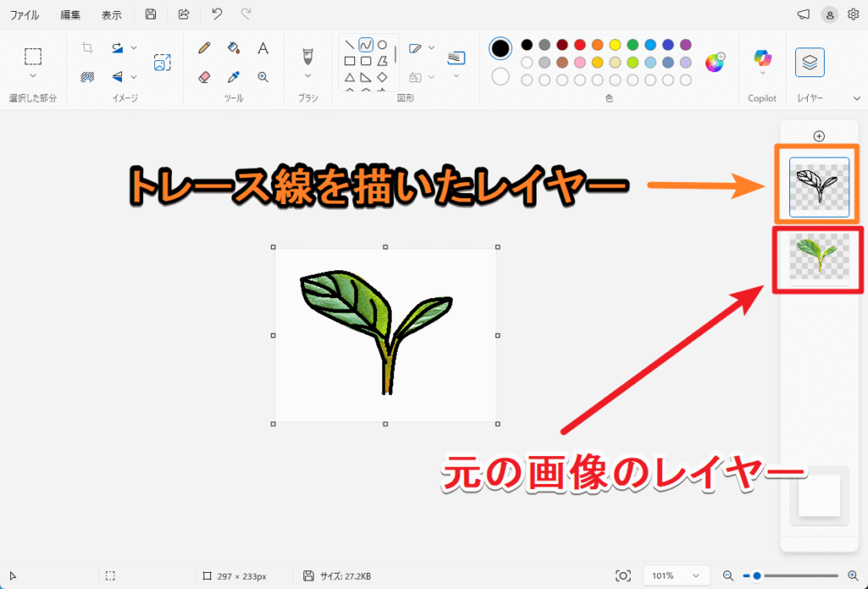The height and width of the screenshot is (589, 868).
Task: Select the right triangle shape
Action: pyautogui.click(x=366, y=77)
